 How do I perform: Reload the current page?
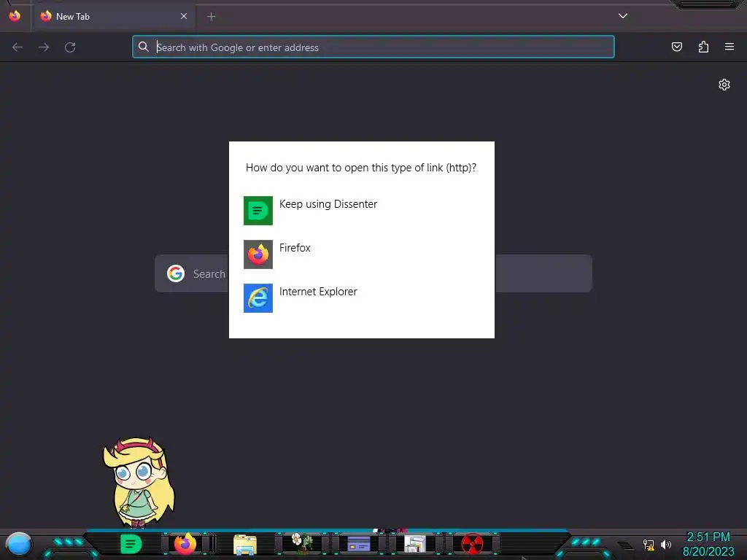point(70,47)
